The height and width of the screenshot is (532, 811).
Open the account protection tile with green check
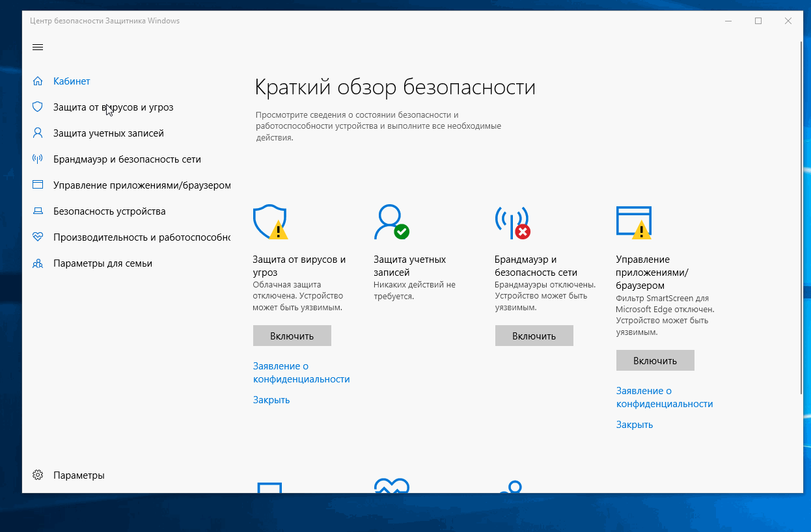click(391, 222)
